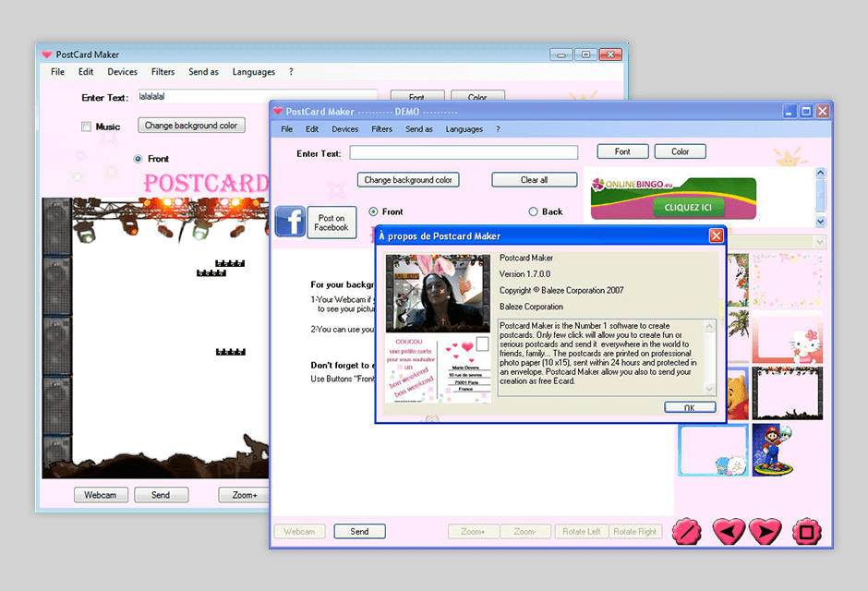Click the Color button in DEMO window

click(x=680, y=151)
